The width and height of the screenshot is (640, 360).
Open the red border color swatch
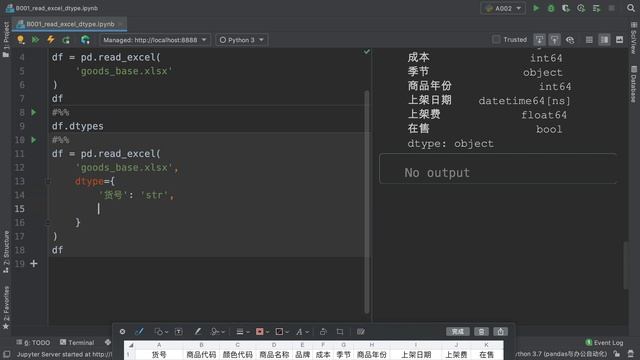point(262,332)
